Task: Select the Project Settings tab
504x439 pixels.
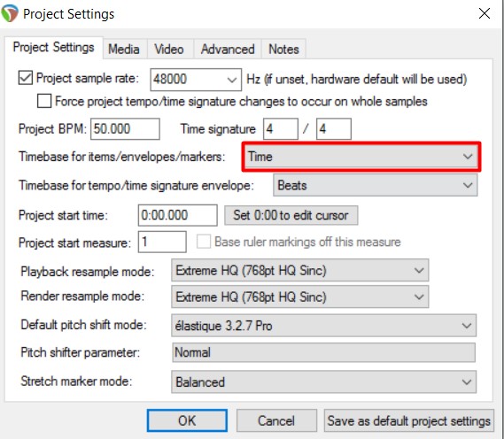Action: coord(54,48)
